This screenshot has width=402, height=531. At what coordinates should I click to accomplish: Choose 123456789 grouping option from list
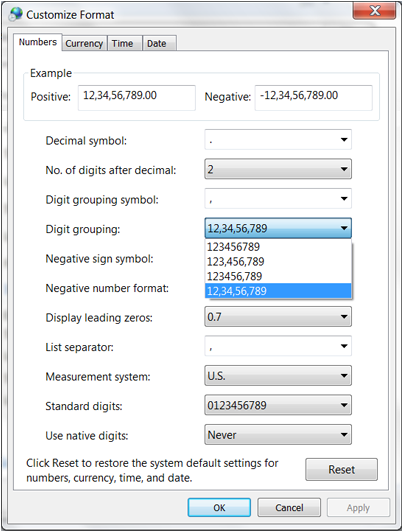coord(278,247)
